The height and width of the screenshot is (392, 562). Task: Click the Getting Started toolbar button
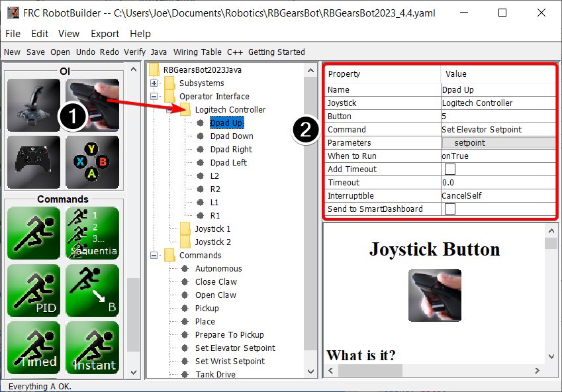(x=276, y=52)
